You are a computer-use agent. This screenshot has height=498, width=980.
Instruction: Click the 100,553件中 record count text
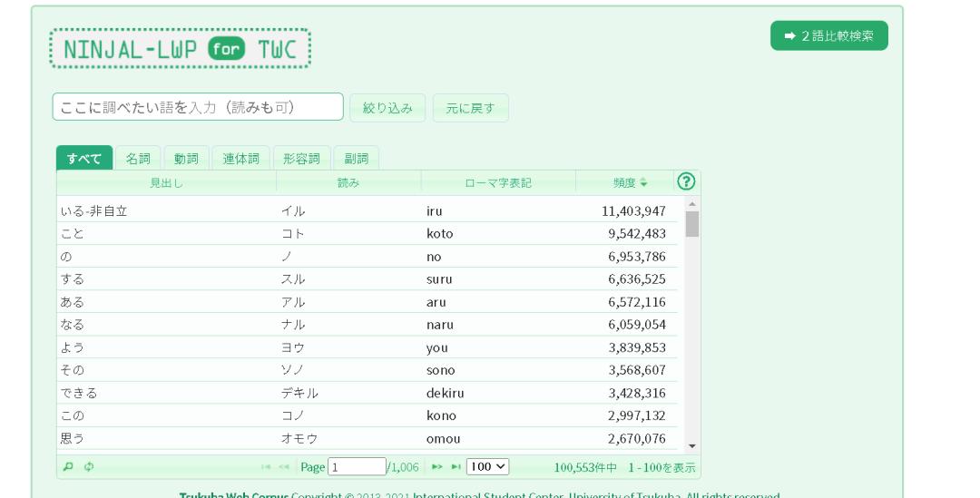(x=585, y=467)
